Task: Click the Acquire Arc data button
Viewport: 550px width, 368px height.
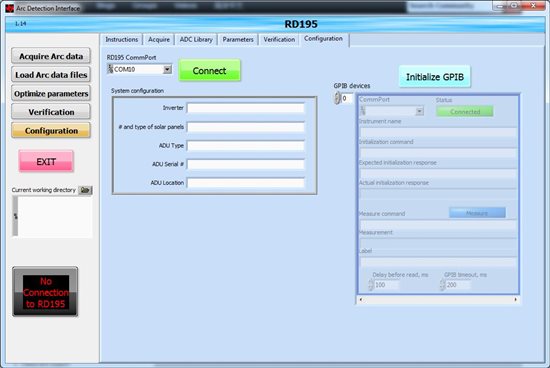Action: [51, 56]
